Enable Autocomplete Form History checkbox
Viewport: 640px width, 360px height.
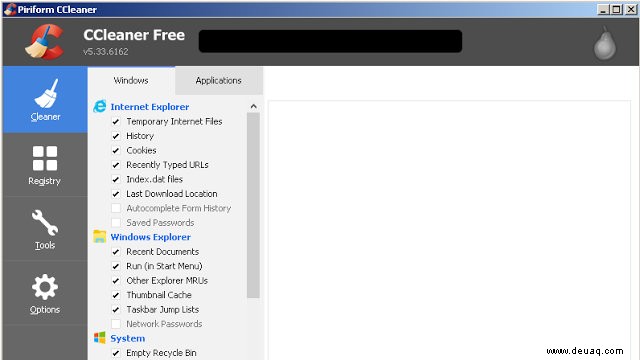(116, 208)
